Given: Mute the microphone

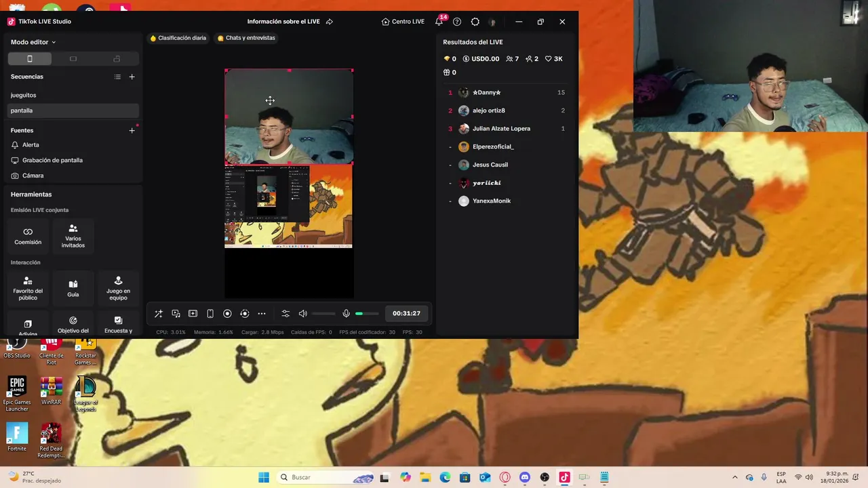Looking at the screenshot, I should click(346, 313).
